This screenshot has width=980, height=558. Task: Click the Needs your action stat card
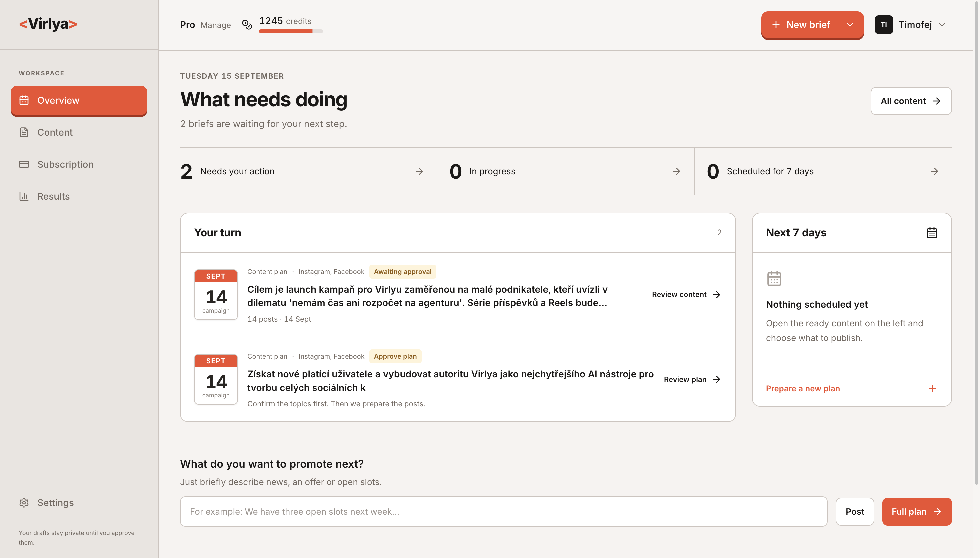pos(308,171)
